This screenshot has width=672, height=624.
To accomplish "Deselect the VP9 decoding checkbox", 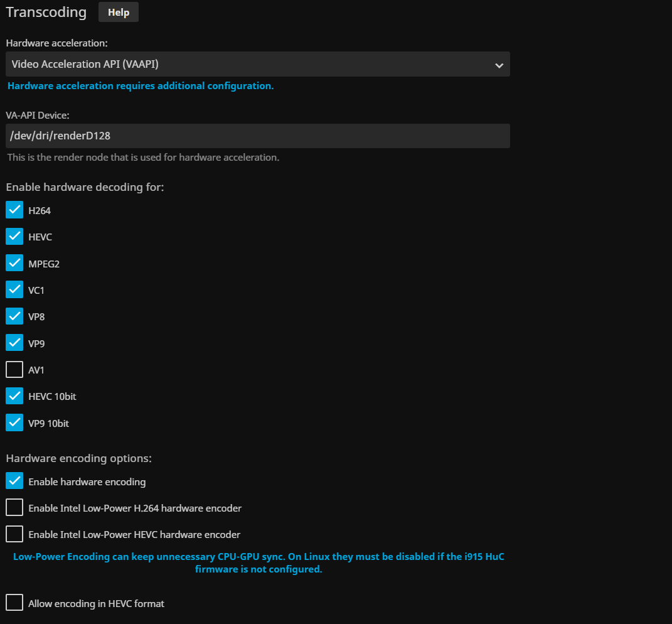I will click(x=14, y=343).
